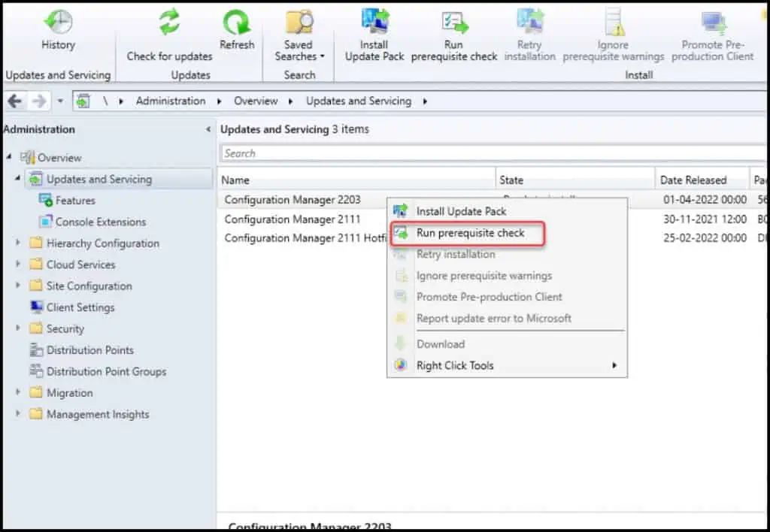This screenshot has width=770, height=532.
Task: Choose Promote Pre-production Client from context menu
Action: pyautogui.click(x=507, y=297)
